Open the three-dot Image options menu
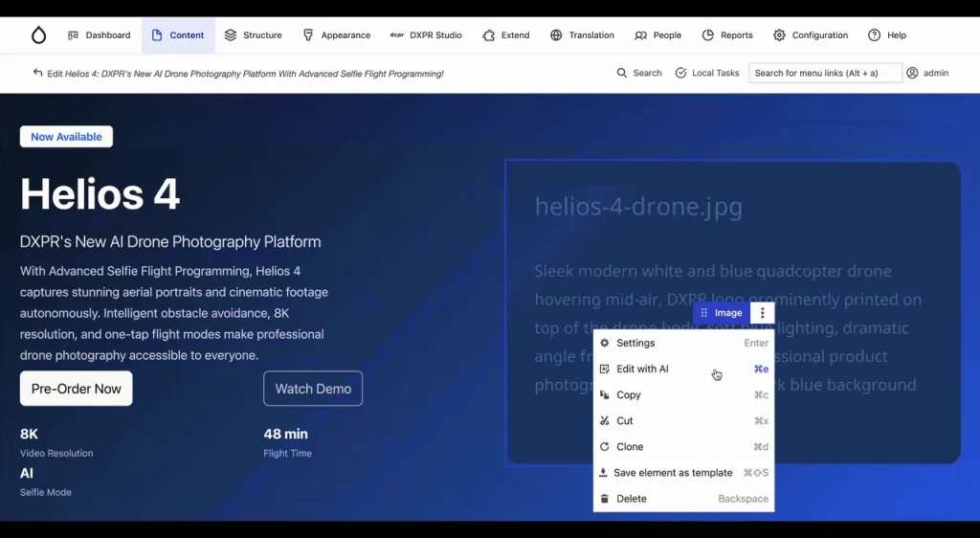The width and height of the screenshot is (980, 538). point(763,313)
